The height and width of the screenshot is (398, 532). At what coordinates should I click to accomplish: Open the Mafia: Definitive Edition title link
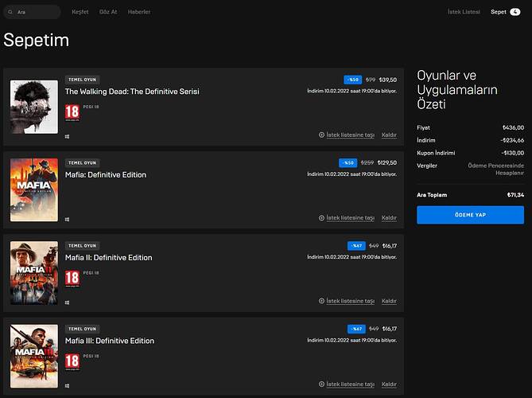(106, 174)
